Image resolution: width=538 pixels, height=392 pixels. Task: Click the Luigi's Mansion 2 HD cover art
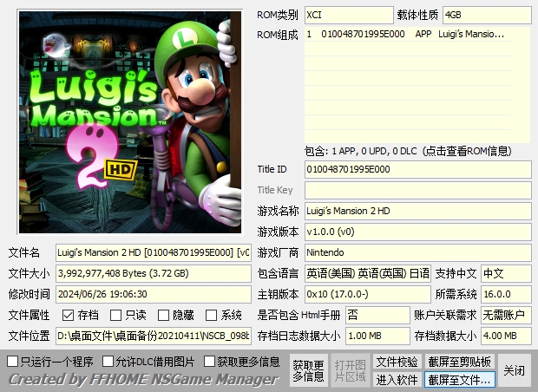coord(129,121)
